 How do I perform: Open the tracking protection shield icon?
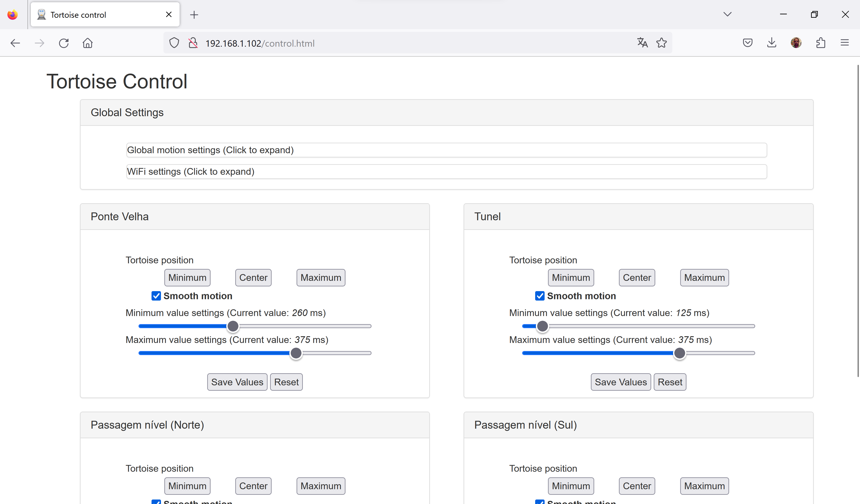pyautogui.click(x=174, y=43)
